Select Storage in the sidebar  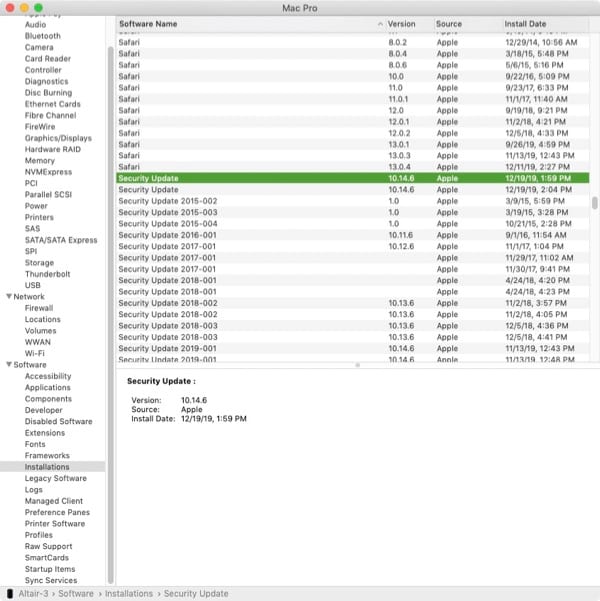click(x=39, y=263)
